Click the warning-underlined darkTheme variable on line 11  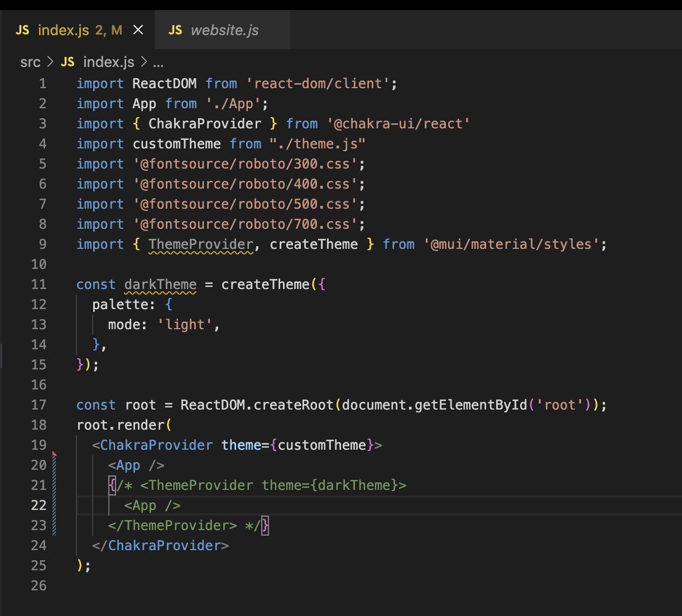click(x=160, y=284)
